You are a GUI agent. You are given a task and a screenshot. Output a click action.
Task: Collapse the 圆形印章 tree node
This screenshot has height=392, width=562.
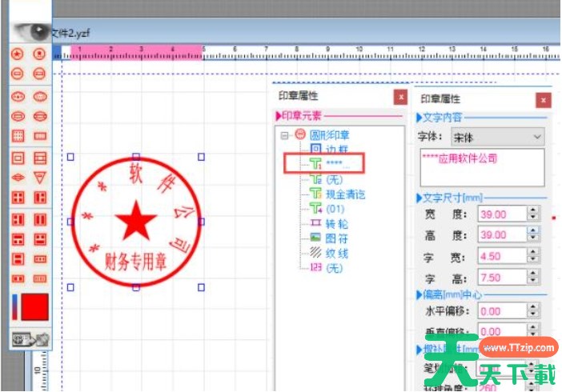[x=284, y=135]
